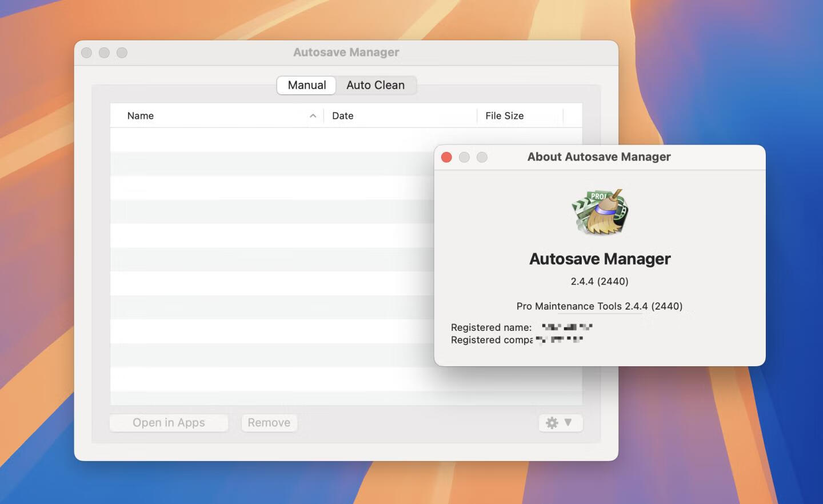Screen dimensions: 823x504
Task: Open the Pro Maintenance Tools 2.4.4 link
Action: [x=599, y=306]
